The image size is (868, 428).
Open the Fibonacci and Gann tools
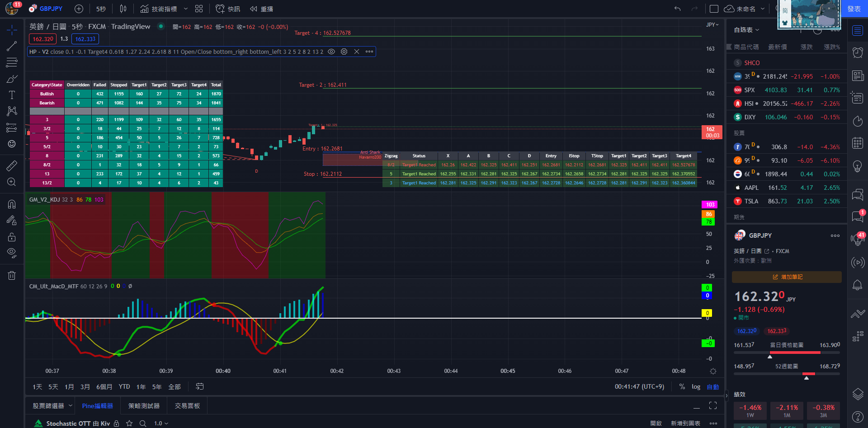click(12, 62)
